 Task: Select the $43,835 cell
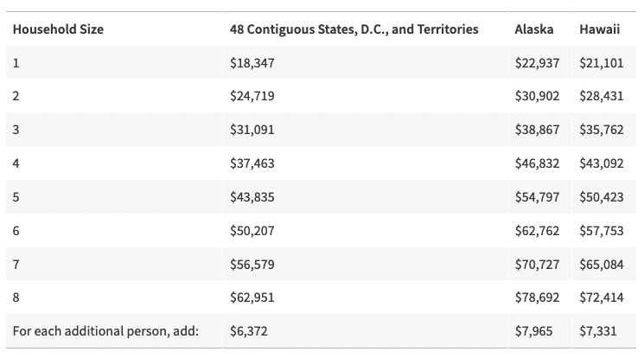tap(252, 197)
